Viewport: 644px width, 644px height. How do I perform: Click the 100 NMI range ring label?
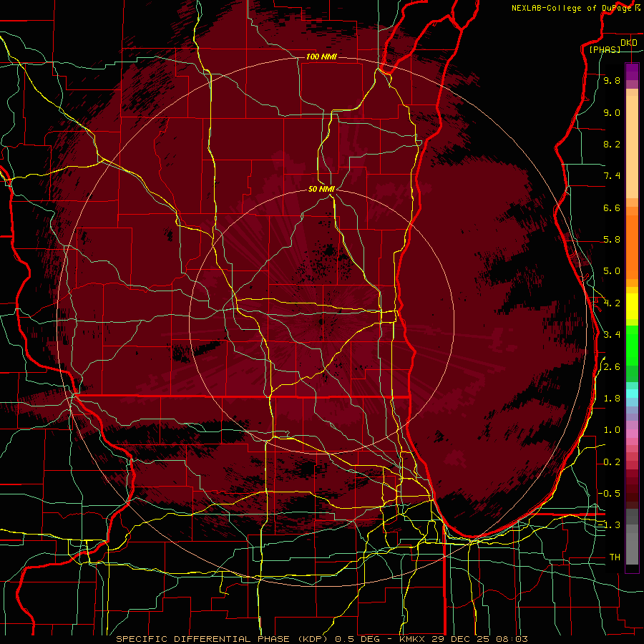321,57
